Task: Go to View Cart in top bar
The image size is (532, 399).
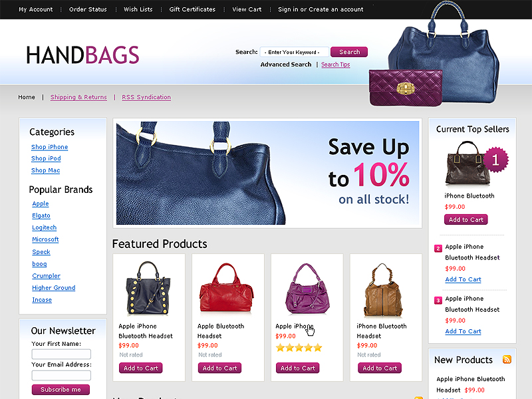Action: click(x=247, y=9)
